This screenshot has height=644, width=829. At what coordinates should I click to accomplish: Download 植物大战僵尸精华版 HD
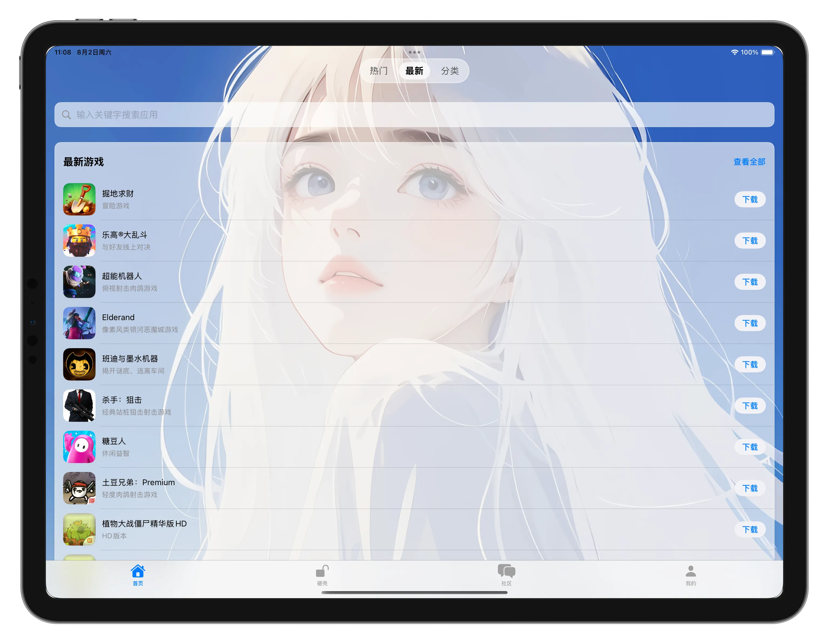click(x=750, y=530)
